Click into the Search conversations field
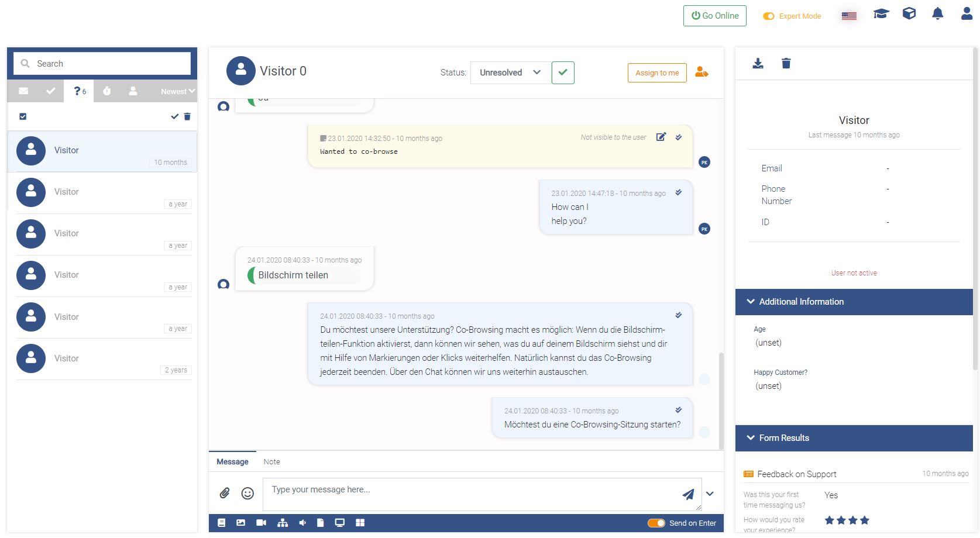This screenshot has width=980, height=538. 102,63
